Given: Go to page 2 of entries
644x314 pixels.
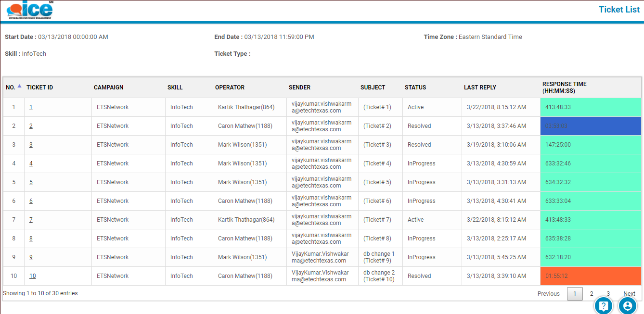Looking at the screenshot, I should click(592, 294).
